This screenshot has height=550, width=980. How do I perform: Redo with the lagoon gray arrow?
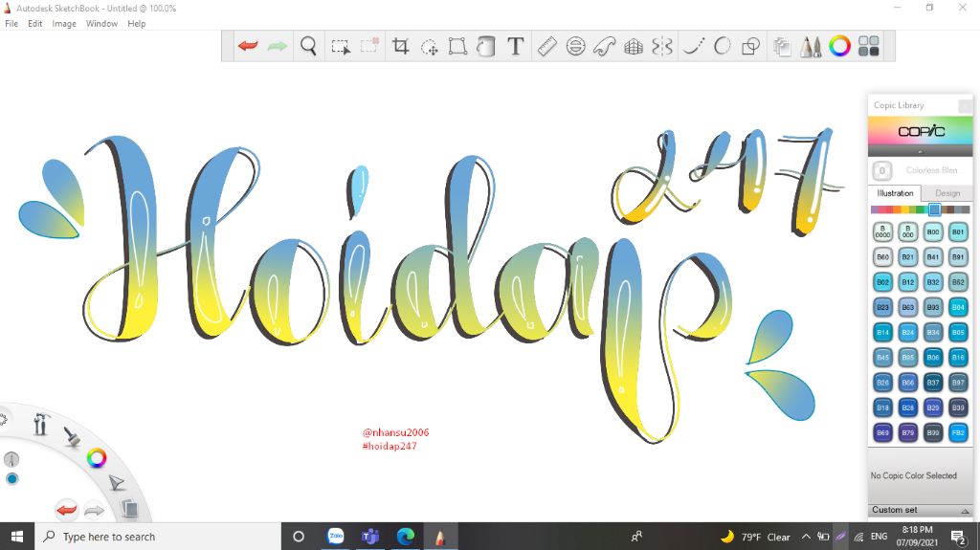coord(95,511)
